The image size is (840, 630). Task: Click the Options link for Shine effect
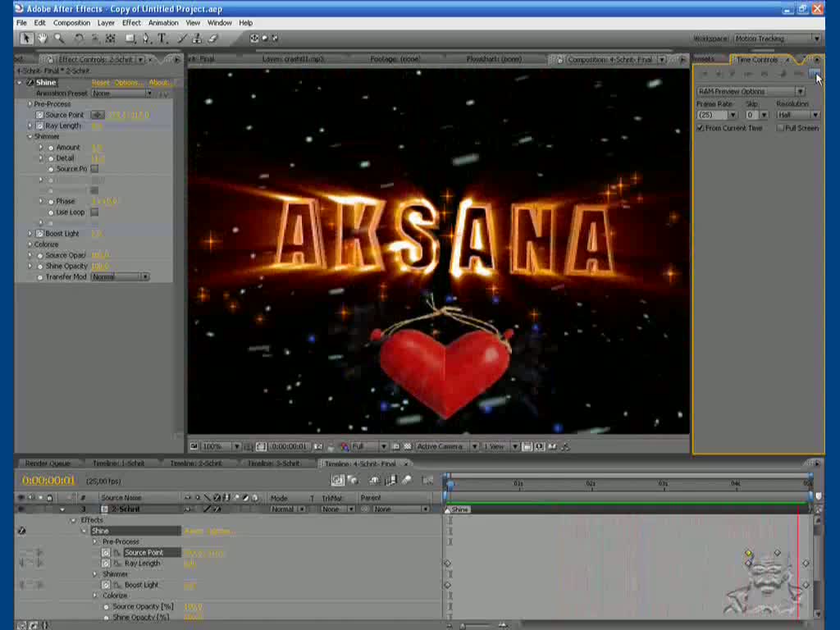pos(127,83)
